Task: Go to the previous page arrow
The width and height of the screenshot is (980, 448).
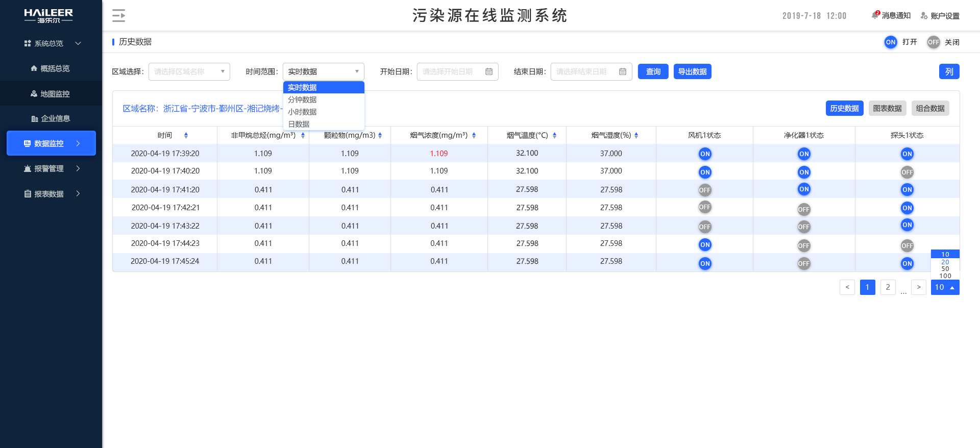Action: point(847,287)
